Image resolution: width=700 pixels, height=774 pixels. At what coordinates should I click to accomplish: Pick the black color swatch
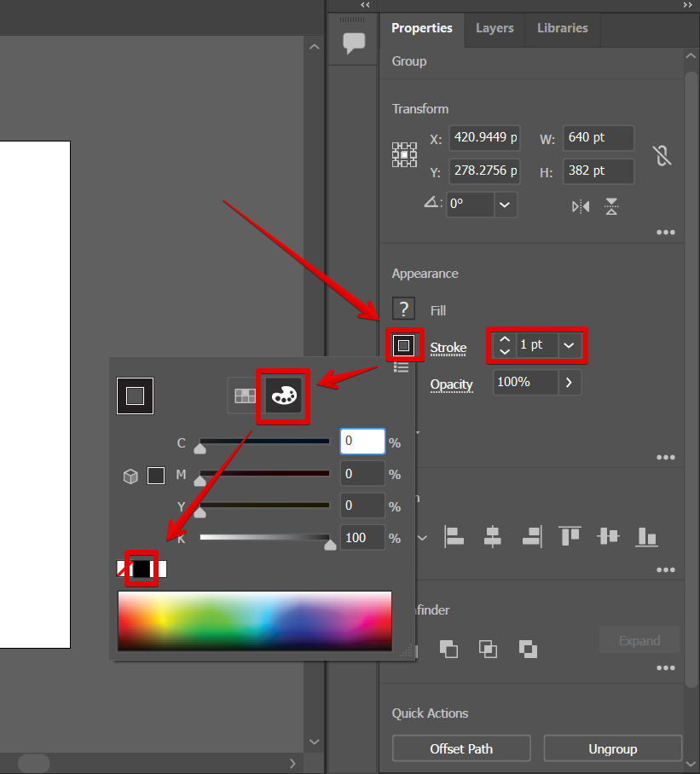coord(142,569)
